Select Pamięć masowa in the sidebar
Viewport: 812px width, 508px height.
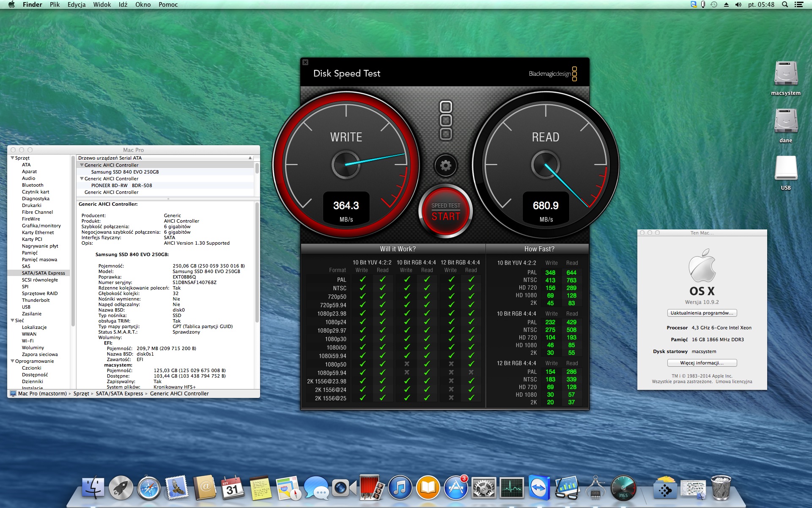click(39, 260)
